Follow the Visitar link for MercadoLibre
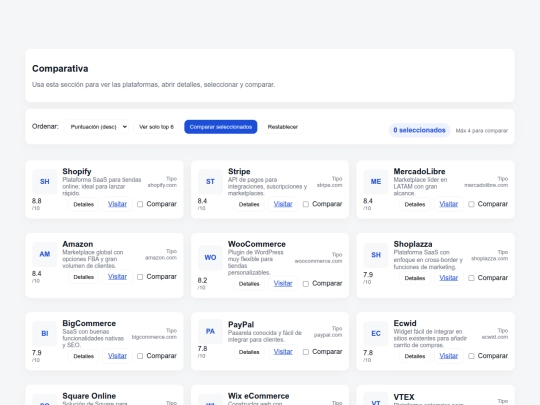 point(449,204)
